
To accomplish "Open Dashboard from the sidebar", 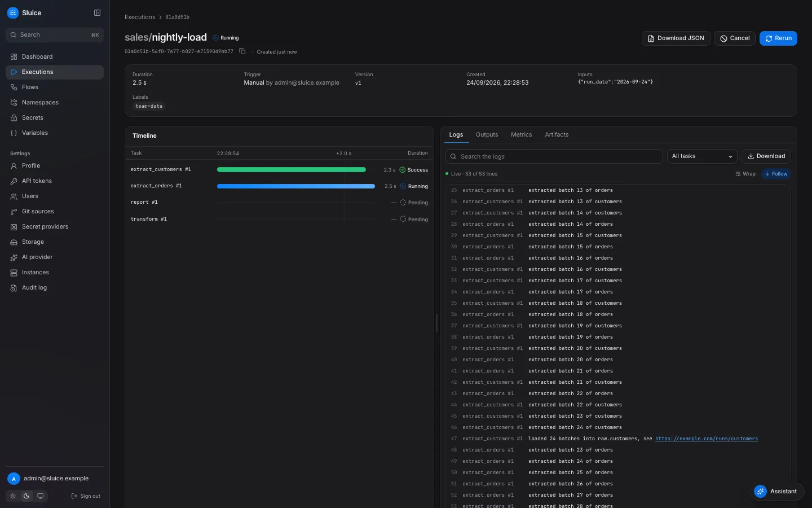I will point(55,56).
